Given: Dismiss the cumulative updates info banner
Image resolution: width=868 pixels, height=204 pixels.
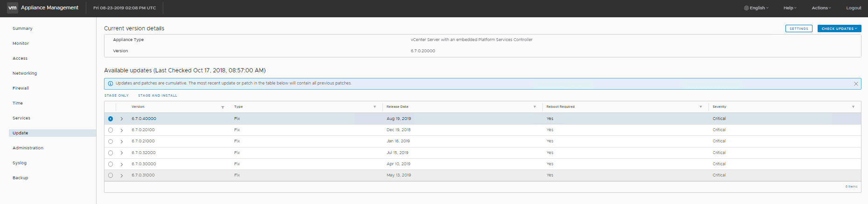Looking at the screenshot, I should coord(856,84).
